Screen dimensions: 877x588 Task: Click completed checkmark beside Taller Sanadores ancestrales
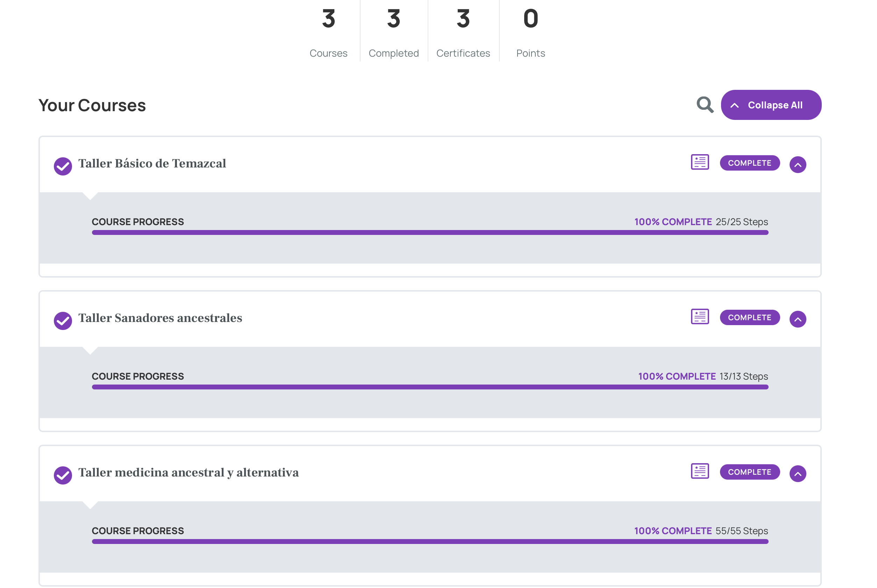pos(63,321)
